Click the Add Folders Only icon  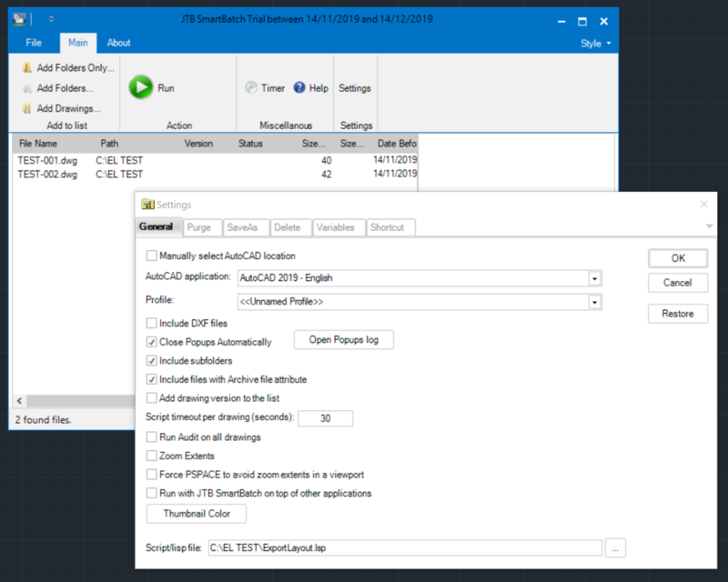click(x=26, y=68)
